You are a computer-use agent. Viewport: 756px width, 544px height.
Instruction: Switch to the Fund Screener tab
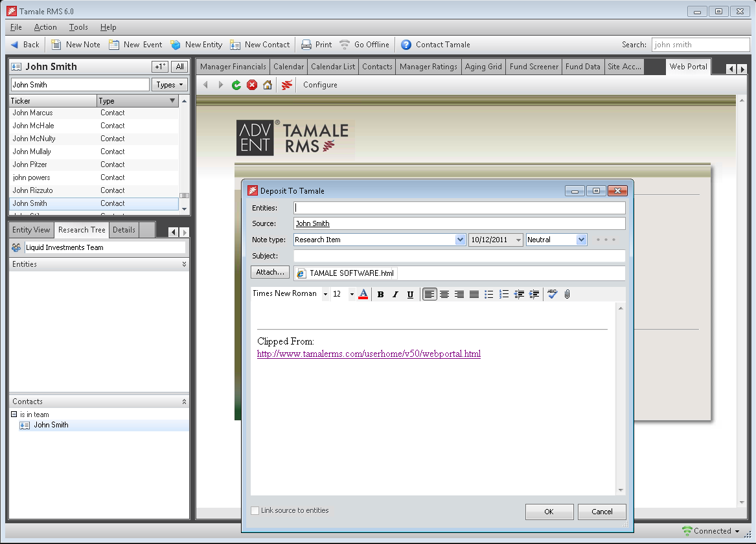coord(534,67)
